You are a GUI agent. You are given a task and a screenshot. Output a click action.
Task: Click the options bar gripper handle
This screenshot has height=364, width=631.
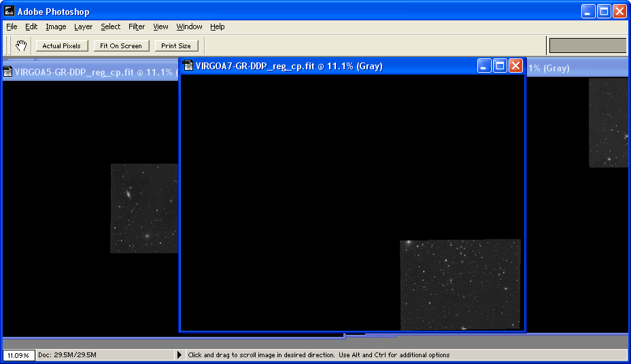click(x=7, y=45)
